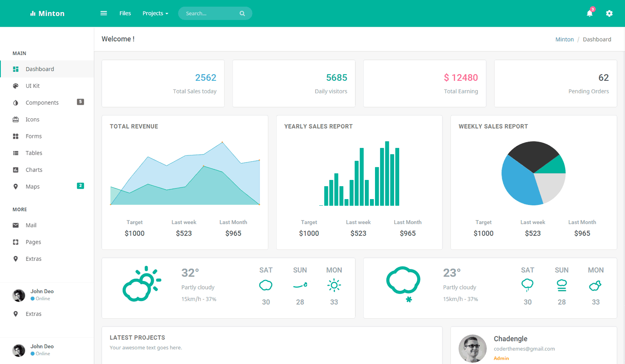Click the Components half-circle icon
Viewport: 625px width, 364px height.
16,103
